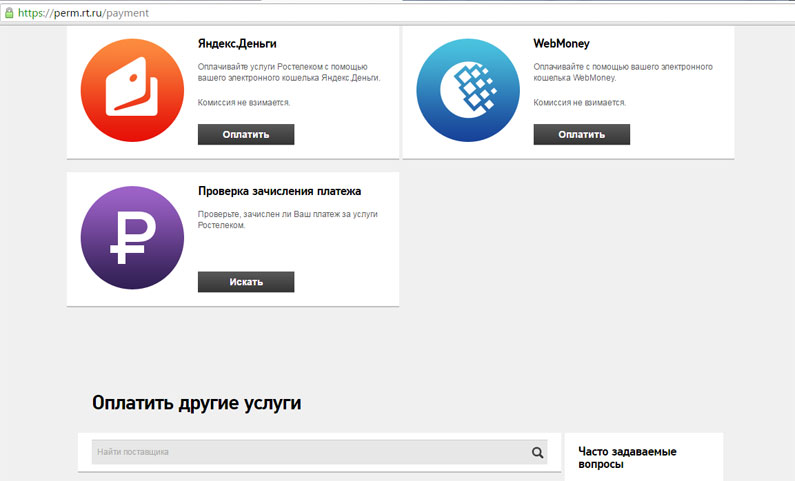
Task: Open the Яндекс.Деньги heading
Action: tap(237, 44)
